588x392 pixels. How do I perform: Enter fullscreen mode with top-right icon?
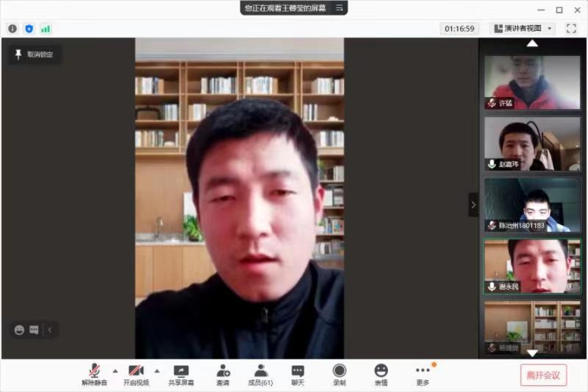[571, 28]
